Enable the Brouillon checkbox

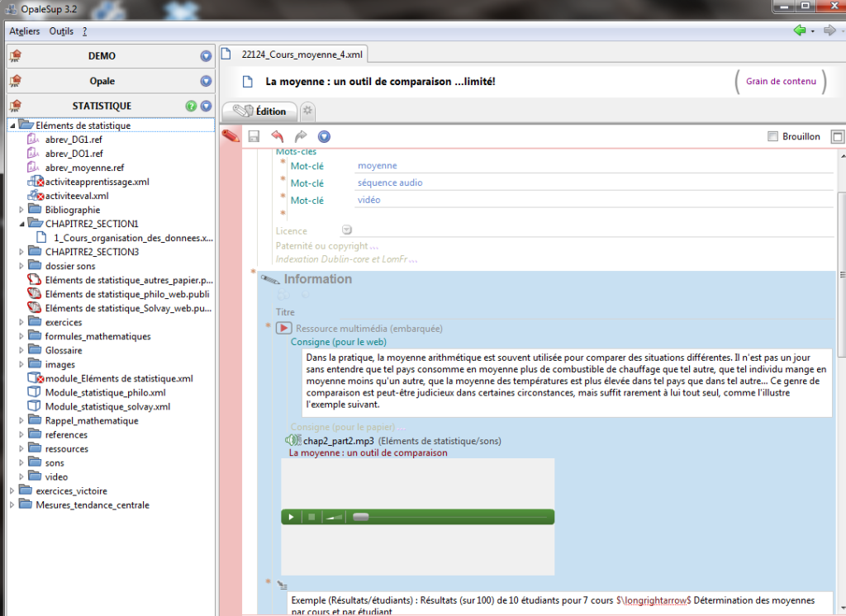772,136
